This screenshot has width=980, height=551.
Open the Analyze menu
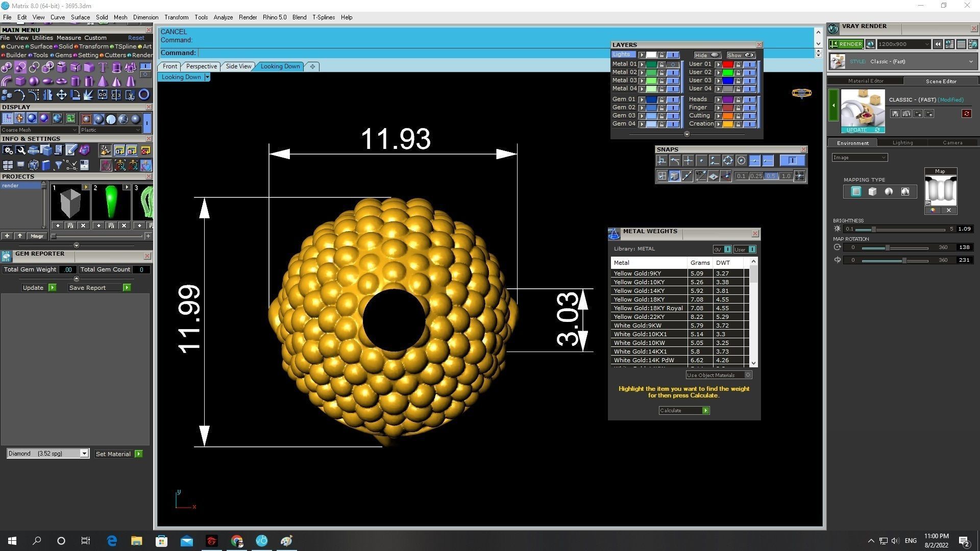(223, 17)
